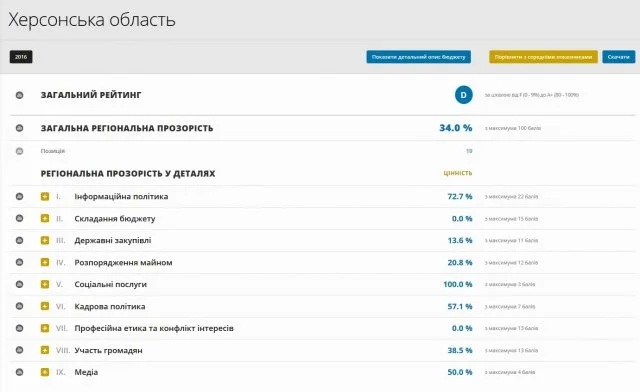Click 0.0 % value for Професійна етика row
The height and width of the screenshot is (392, 640).
point(462,328)
